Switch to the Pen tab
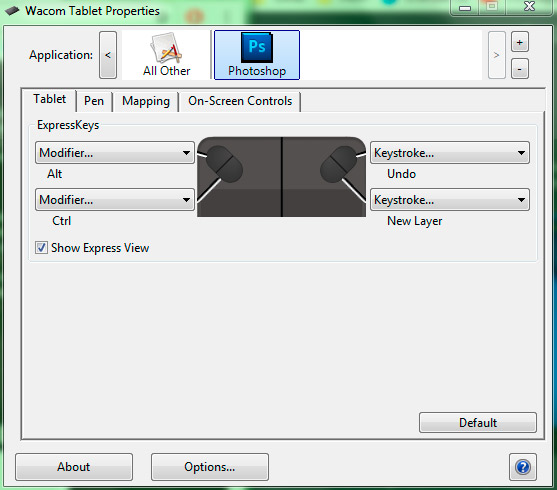This screenshot has width=557, height=490. click(94, 101)
